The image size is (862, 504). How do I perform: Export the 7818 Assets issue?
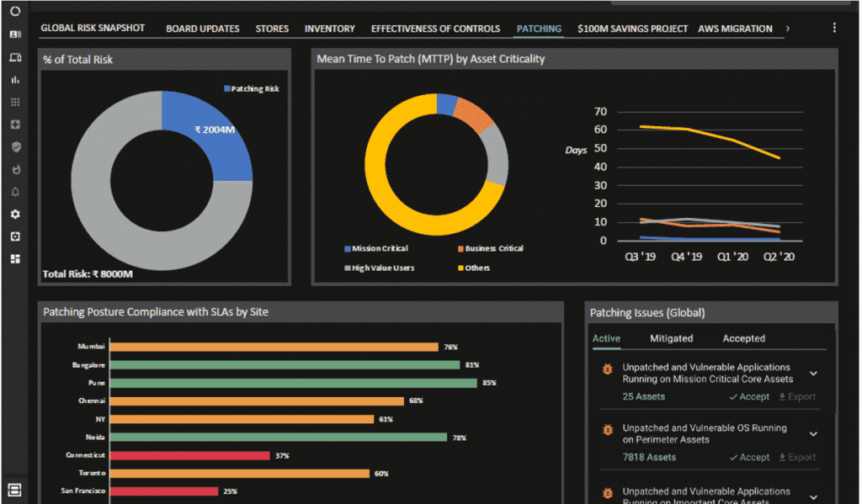pyautogui.click(x=796, y=458)
